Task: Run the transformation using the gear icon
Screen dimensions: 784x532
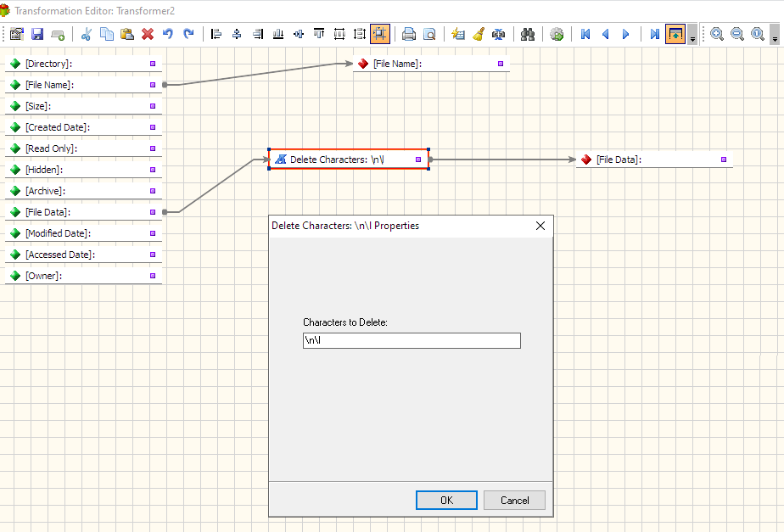Action: point(557,34)
